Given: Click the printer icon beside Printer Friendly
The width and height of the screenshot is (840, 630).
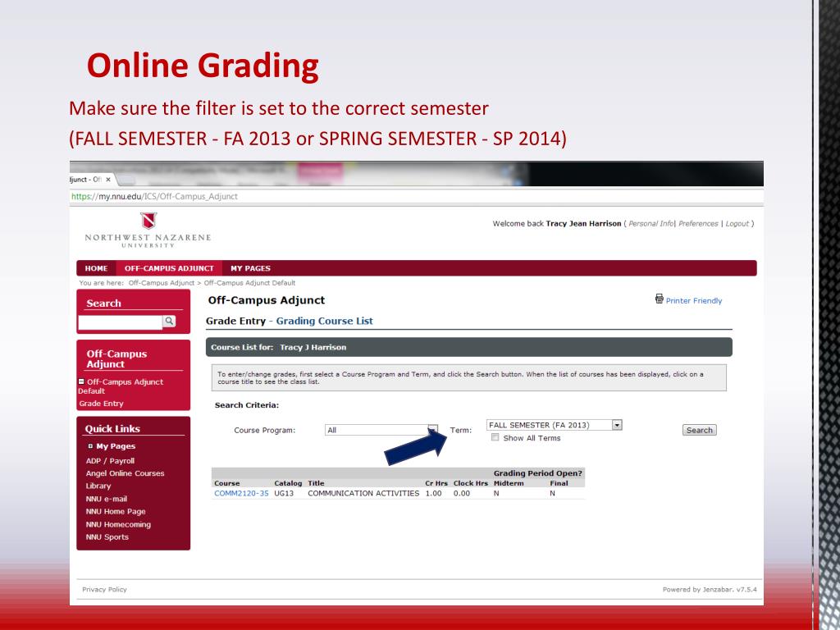Looking at the screenshot, I should coord(660,299).
